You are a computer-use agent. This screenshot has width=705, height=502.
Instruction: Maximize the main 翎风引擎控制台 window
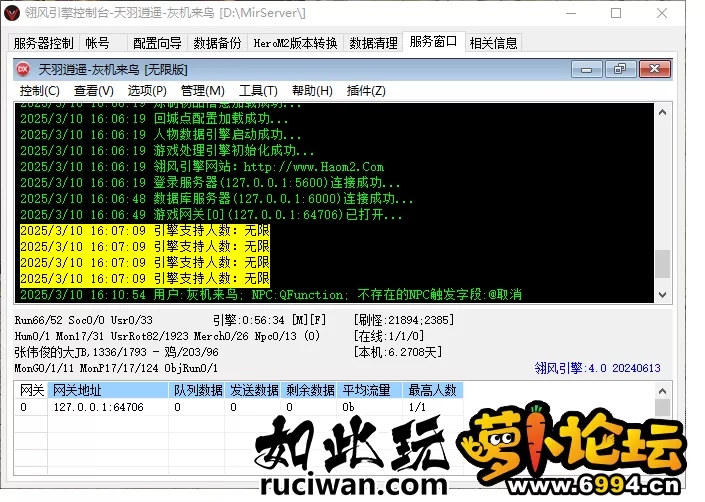pos(616,13)
